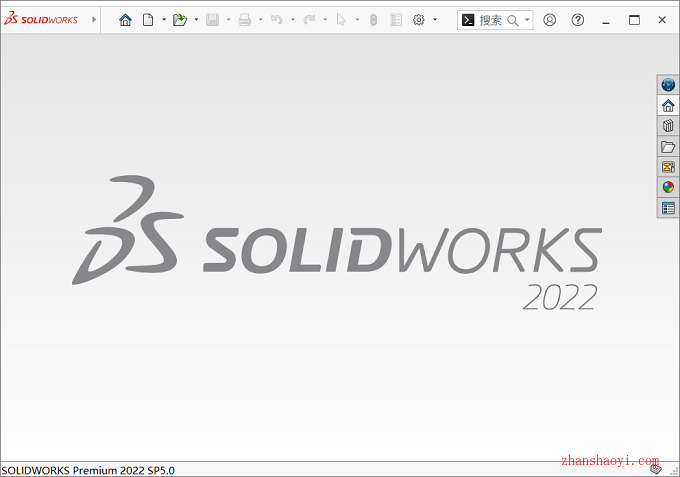Click the Select cursor tool
Screen dimensions: 680x477
coord(341,20)
